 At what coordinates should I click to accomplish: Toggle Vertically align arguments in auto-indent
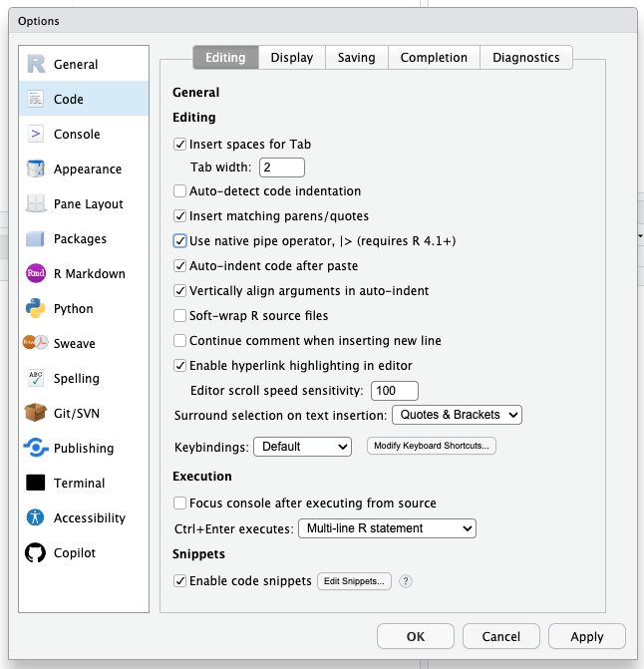click(179, 290)
